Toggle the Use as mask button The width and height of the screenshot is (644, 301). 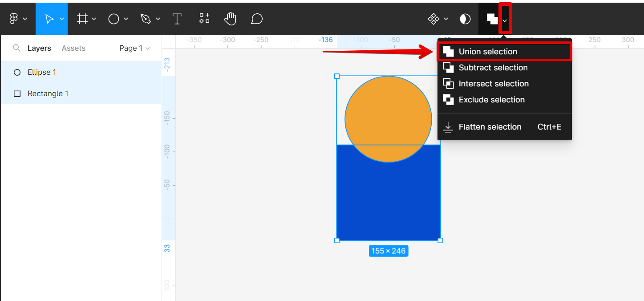465,19
